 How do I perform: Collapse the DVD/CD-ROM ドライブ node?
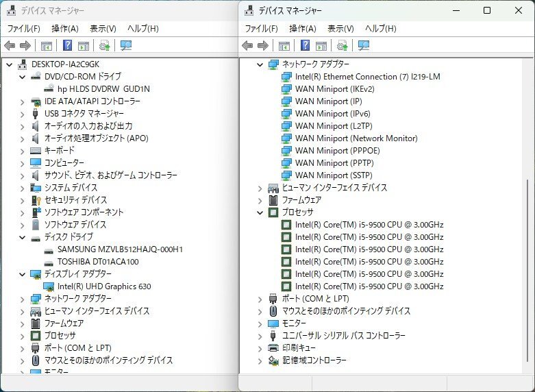[22, 77]
